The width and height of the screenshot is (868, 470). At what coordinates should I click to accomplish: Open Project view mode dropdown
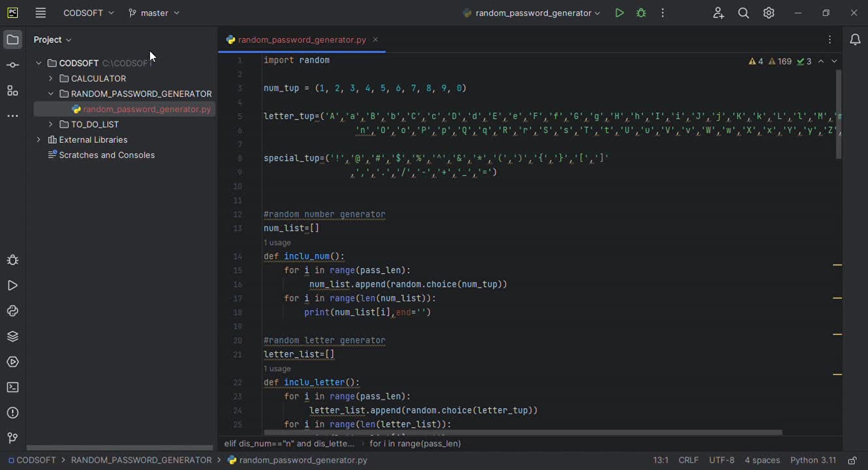(x=52, y=40)
